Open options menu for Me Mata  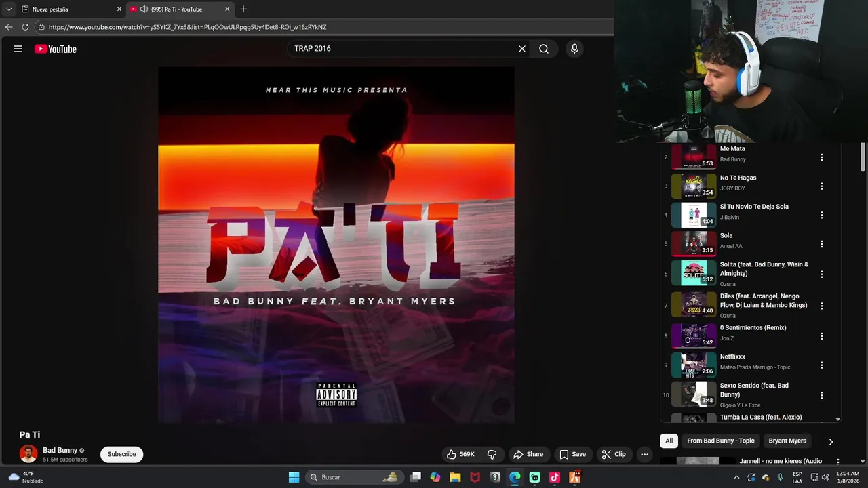[821, 157]
